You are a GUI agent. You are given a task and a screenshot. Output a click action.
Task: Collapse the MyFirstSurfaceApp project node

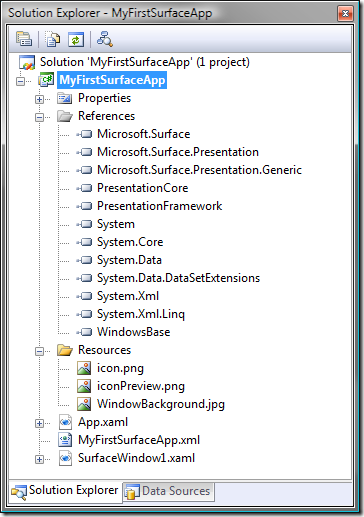tap(21, 81)
